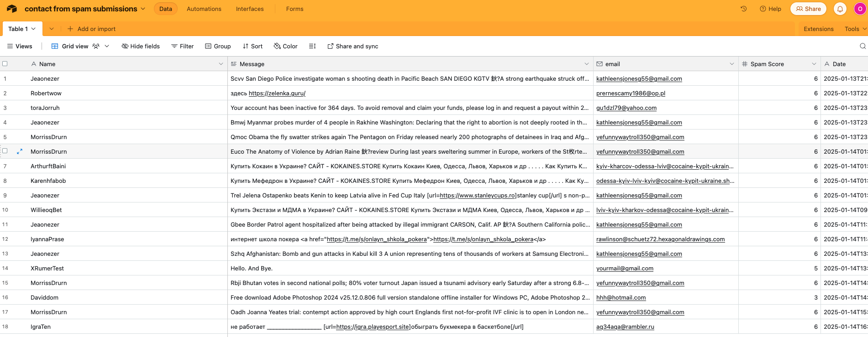Open aq34aqa@rambler.ru email link

click(625, 327)
